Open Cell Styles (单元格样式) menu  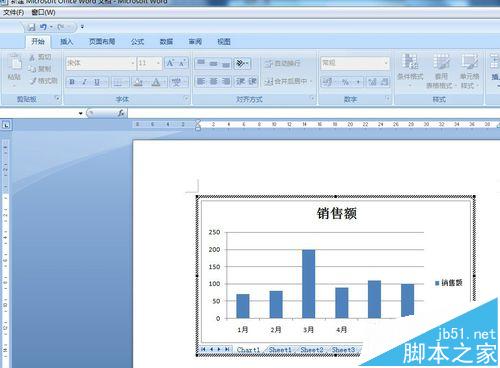click(469, 71)
